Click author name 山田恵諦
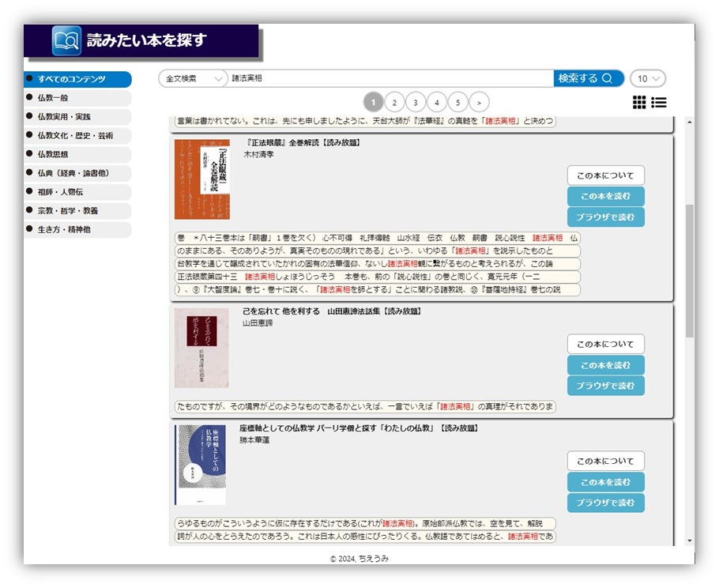This screenshot has height=588, width=719. tap(258, 323)
